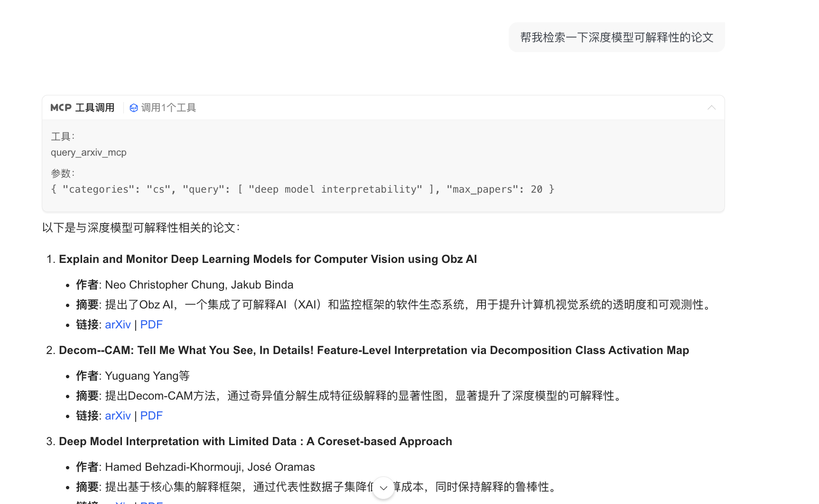Click the blue MCP icon beside 调用1个工具
This screenshot has width=819, height=504.
[134, 108]
